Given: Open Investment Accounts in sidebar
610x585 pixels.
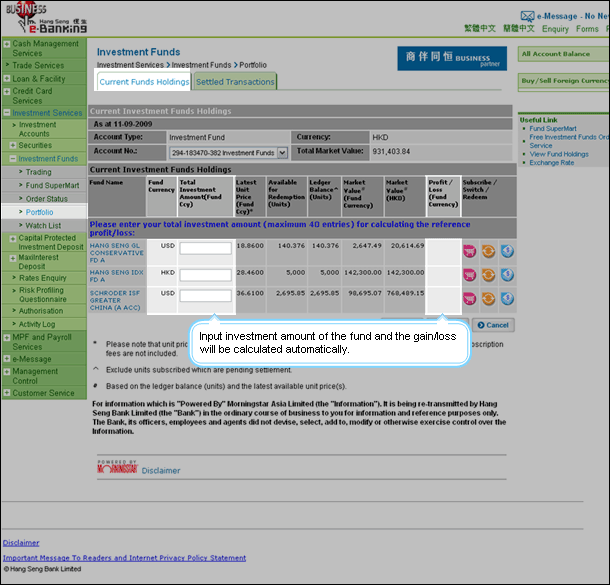Looking at the screenshot, I should click(x=38, y=129).
